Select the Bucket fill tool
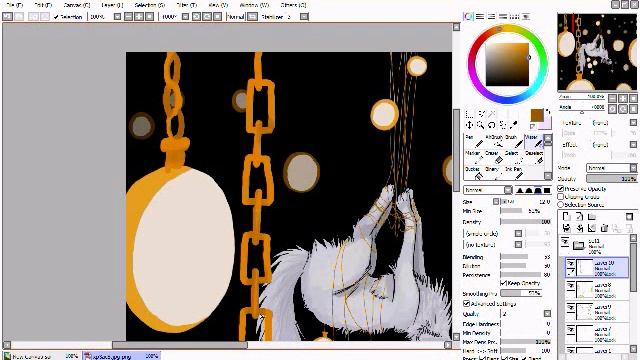 coord(474,173)
